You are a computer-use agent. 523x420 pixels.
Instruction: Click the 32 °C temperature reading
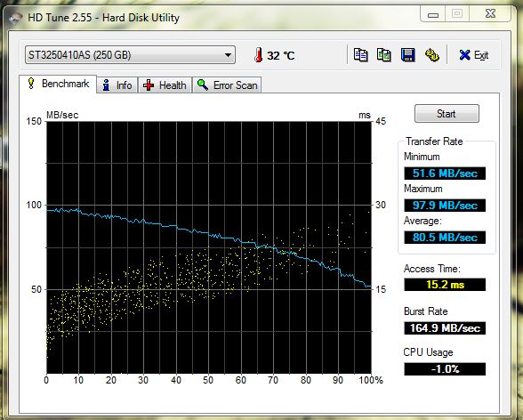[281, 55]
